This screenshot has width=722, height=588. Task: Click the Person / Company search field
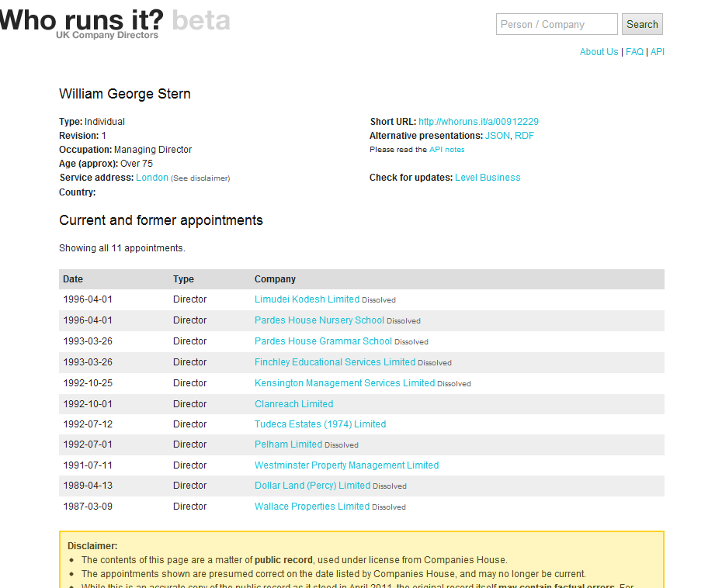[x=556, y=24]
